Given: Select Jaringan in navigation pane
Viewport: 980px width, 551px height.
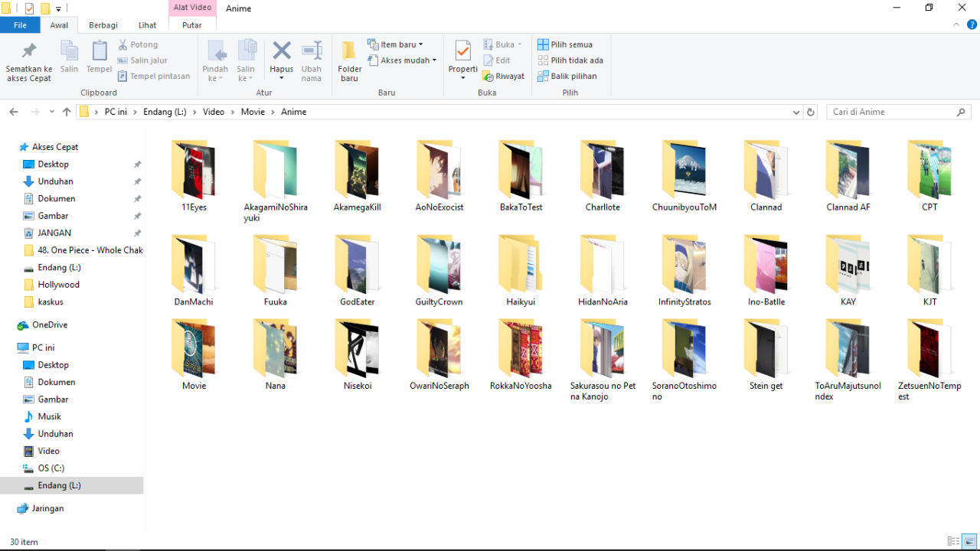Looking at the screenshot, I should pyautogui.click(x=47, y=508).
